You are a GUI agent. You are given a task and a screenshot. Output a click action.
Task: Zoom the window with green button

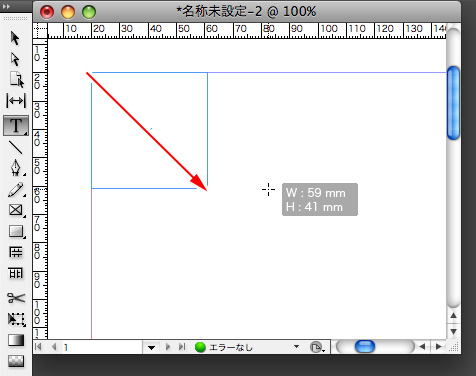[89, 12]
